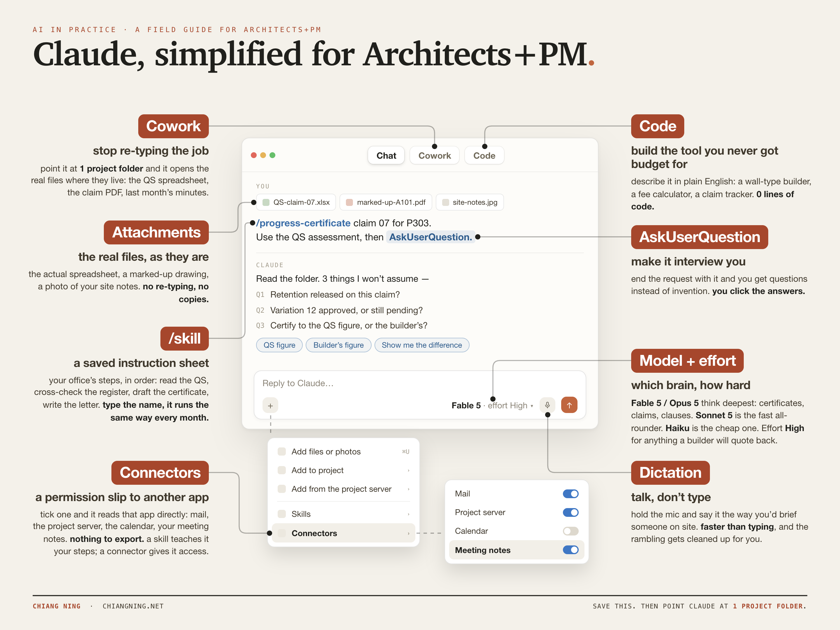Image resolution: width=840 pixels, height=630 pixels.
Task: Expand the Connectors submenu chevron
Action: [409, 533]
